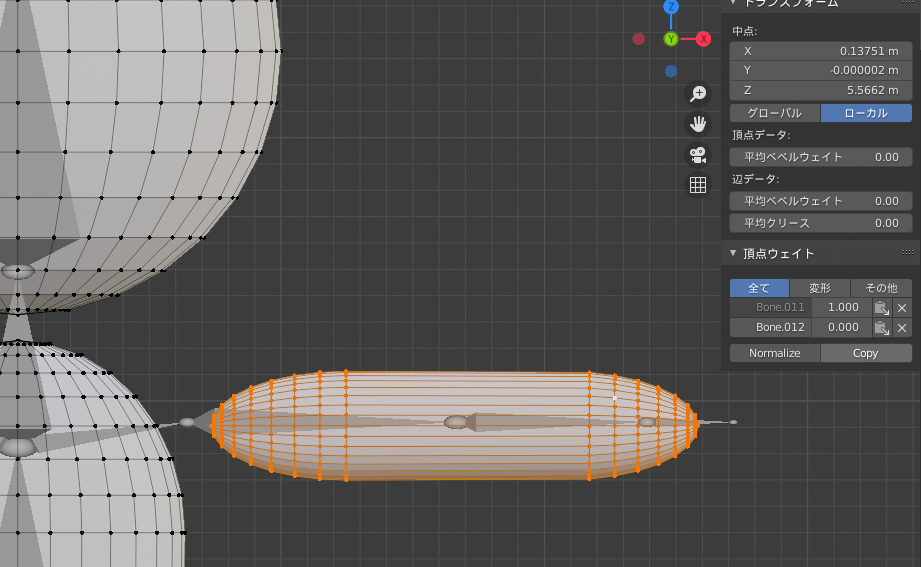Screen dimensions: 921x567
Task: Remove Bone.011 vertex group with X
Action: (902, 308)
